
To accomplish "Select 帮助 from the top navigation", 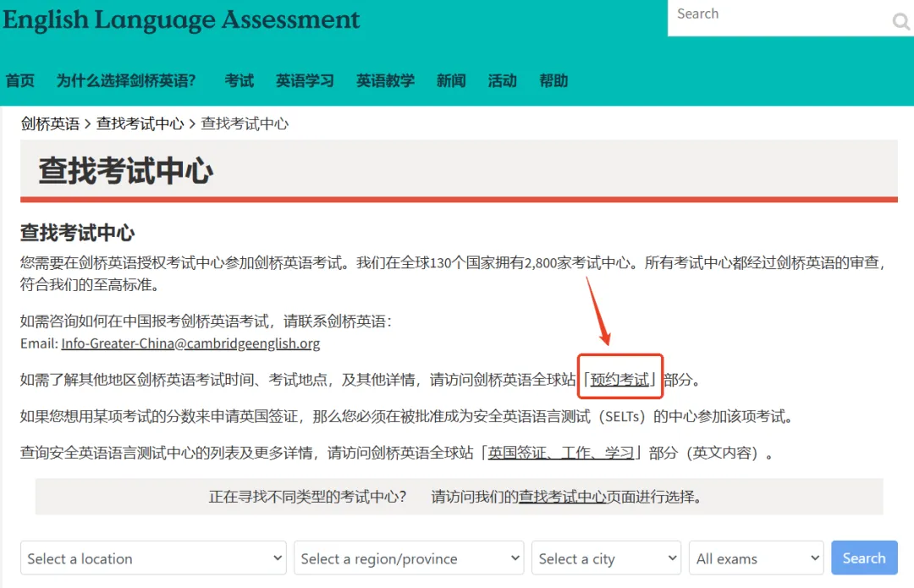I will click(x=553, y=80).
